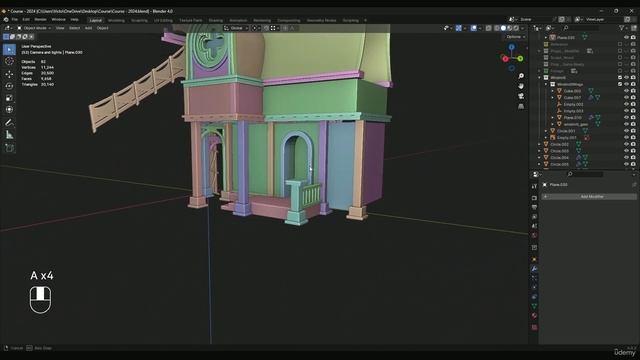This screenshot has height=360, width=640.
Task: Enable the Reference collection checkbox
Action: pos(620,44)
